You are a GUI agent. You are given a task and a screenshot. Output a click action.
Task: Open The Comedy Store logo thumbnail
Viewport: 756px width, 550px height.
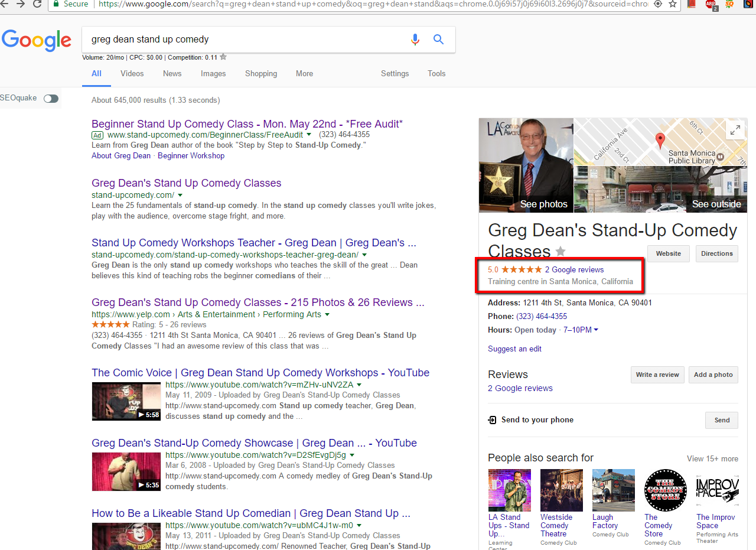click(665, 490)
